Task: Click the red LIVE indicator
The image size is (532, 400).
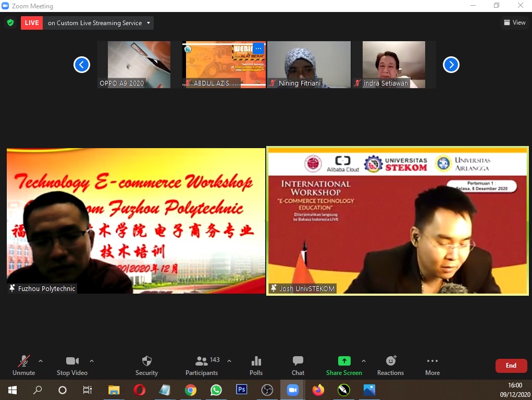Action: 32,23
